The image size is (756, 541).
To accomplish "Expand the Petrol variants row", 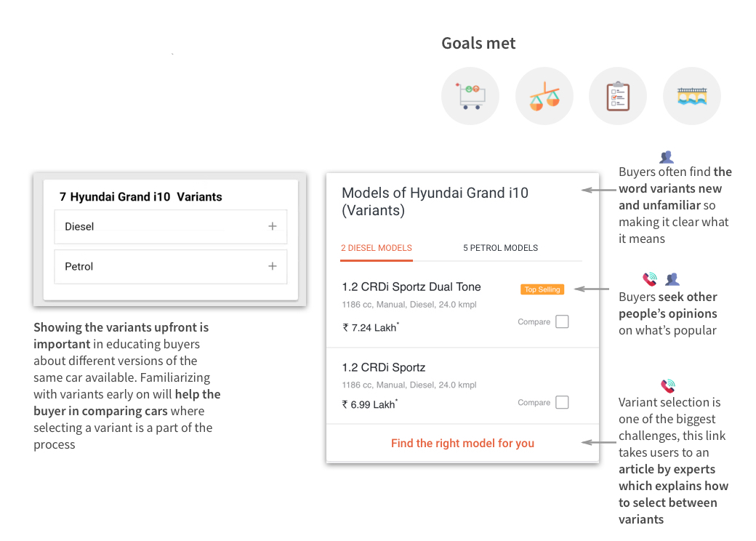I will click(x=273, y=266).
